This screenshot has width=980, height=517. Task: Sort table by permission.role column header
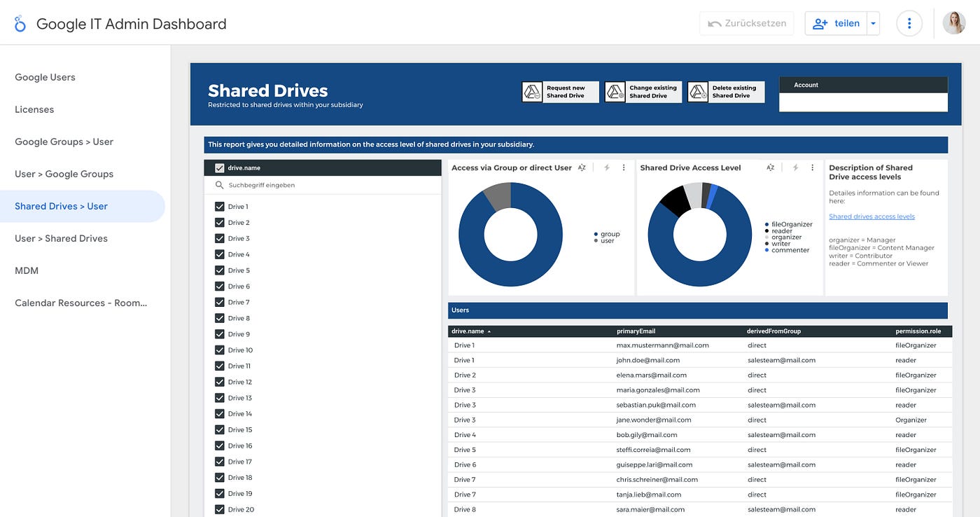918,331
